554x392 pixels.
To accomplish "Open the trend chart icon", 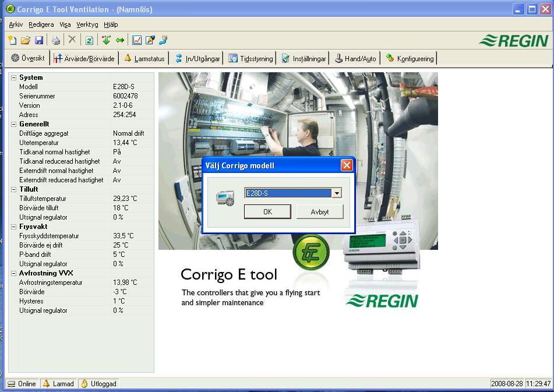I will point(137,40).
